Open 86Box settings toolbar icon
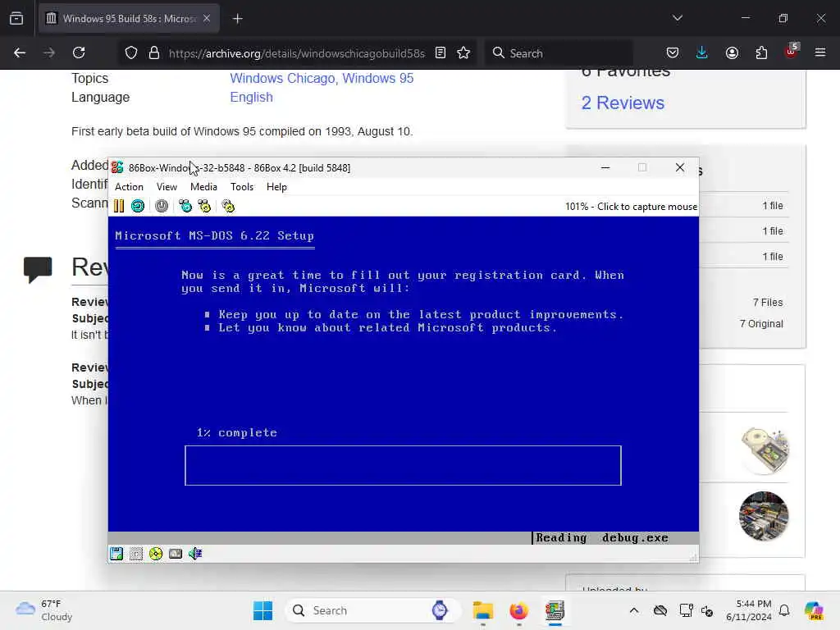The image size is (840, 630). (228, 206)
